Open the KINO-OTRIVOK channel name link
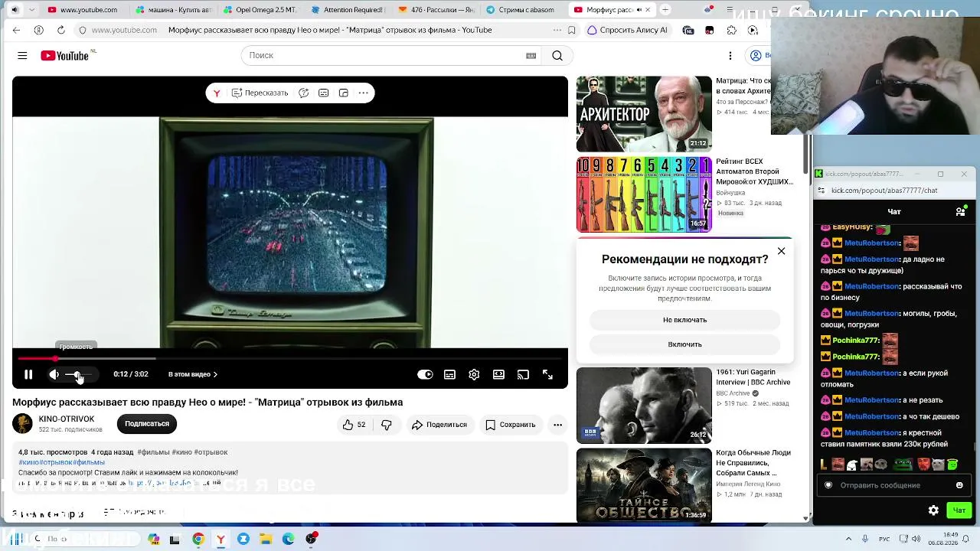 click(x=67, y=419)
